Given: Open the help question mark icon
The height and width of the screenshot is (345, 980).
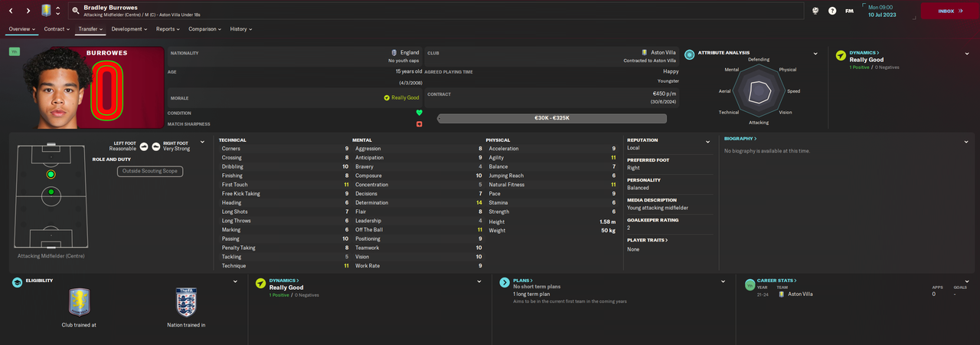Looking at the screenshot, I should pos(832,11).
